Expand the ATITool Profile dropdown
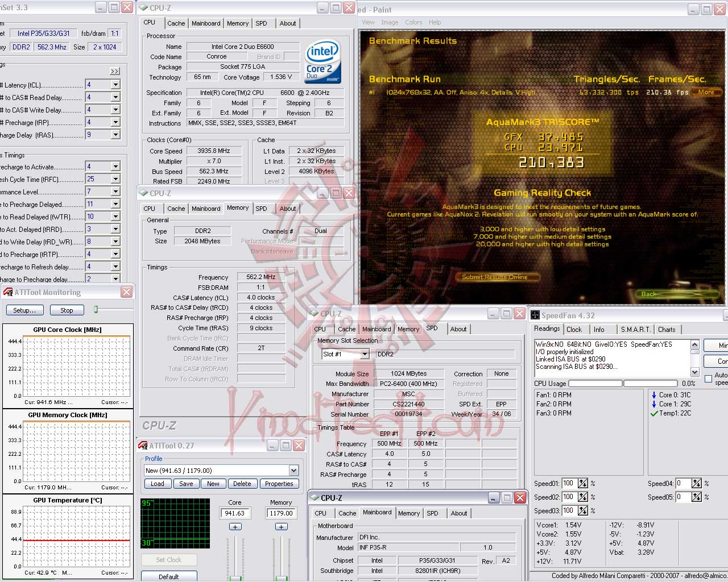 click(293, 471)
